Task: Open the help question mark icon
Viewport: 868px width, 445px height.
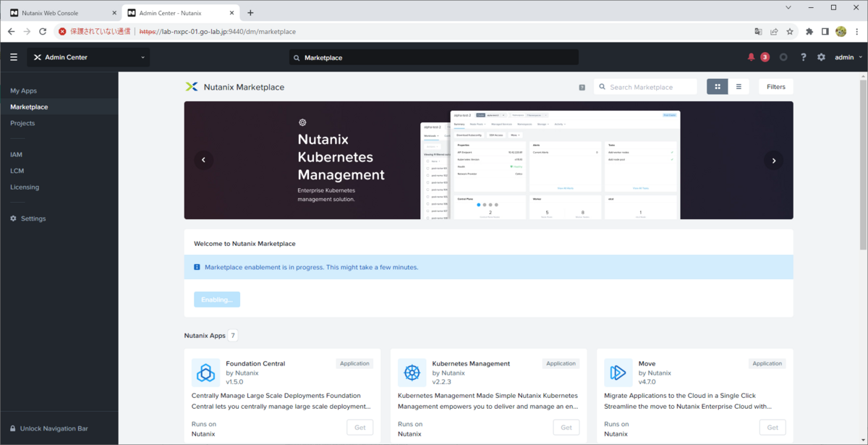Action: tap(803, 57)
